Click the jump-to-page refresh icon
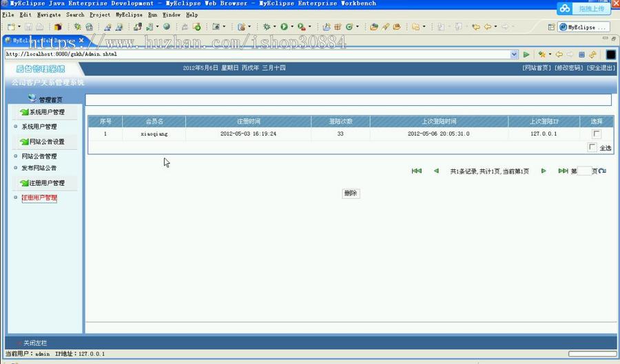 (602, 171)
